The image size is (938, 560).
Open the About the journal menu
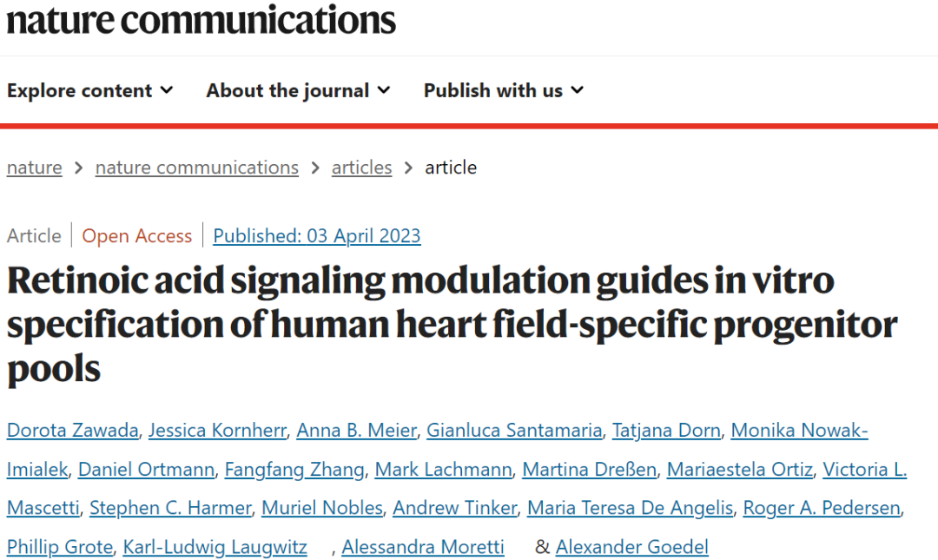pos(298,90)
